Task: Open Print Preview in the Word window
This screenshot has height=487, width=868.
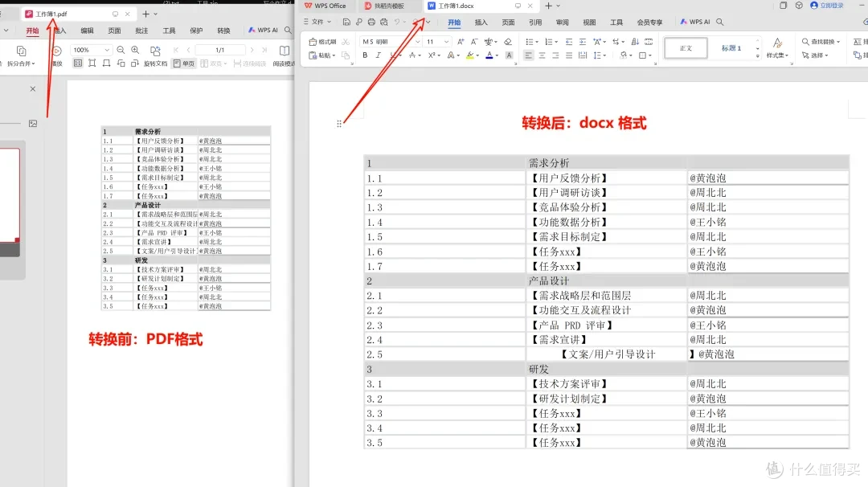Action: click(x=383, y=23)
